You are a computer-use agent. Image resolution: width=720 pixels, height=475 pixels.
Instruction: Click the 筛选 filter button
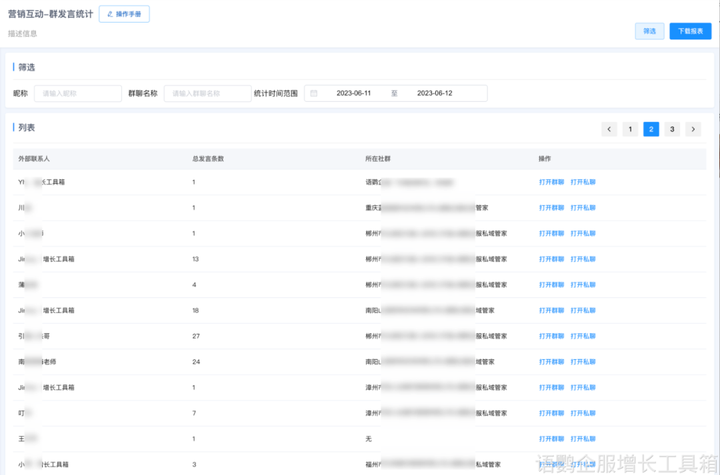tap(649, 31)
